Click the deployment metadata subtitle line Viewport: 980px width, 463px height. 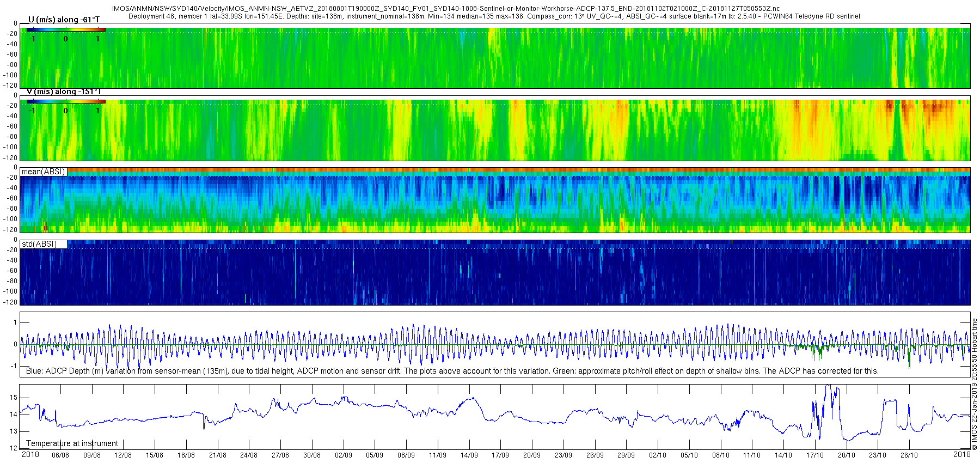(494, 16)
